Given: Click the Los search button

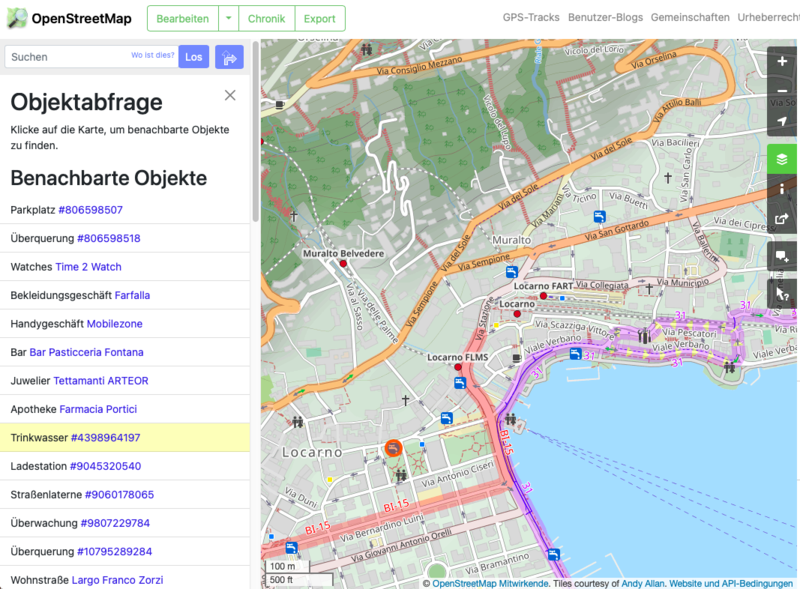Looking at the screenshot, I should (193, 57).
